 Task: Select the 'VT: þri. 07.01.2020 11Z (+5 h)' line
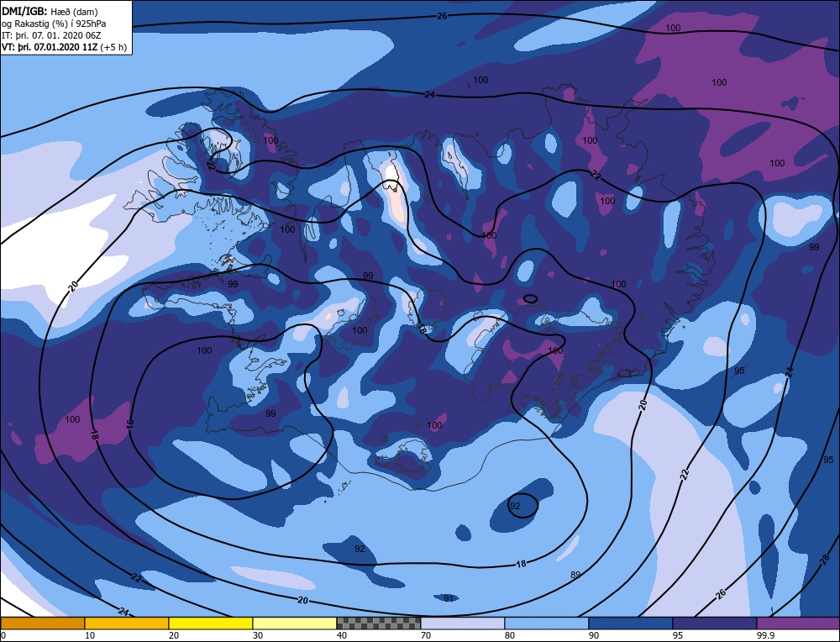click(65, 47)
